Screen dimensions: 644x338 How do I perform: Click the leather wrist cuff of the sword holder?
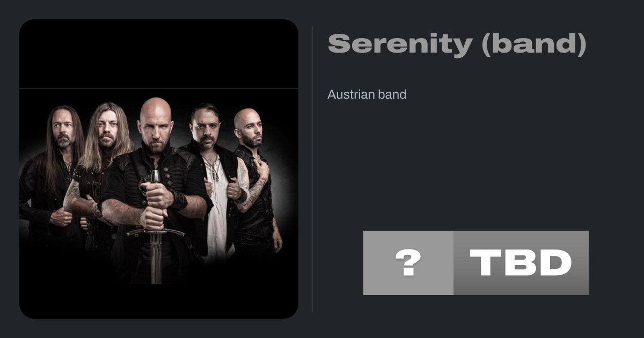pos(179,200)
